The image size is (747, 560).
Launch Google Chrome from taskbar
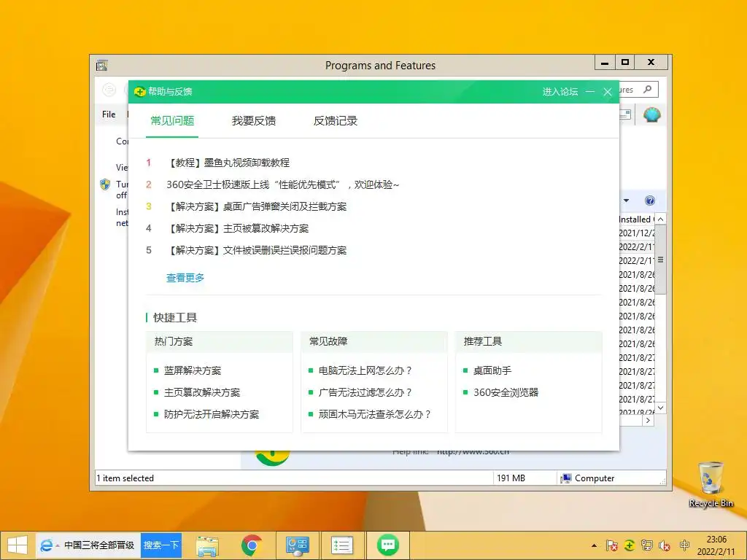[x=252, y=545]
